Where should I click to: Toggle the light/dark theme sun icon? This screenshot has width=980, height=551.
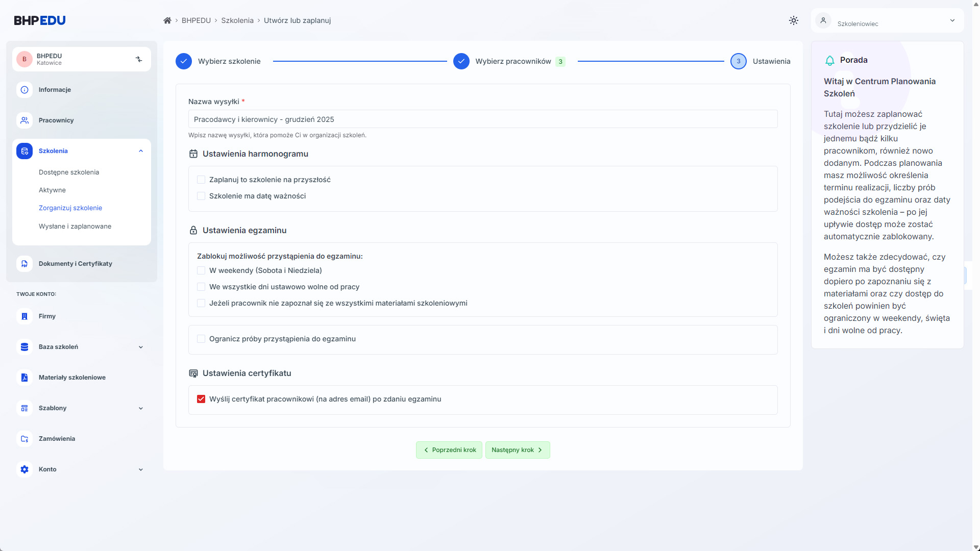[x=793, y=20]
